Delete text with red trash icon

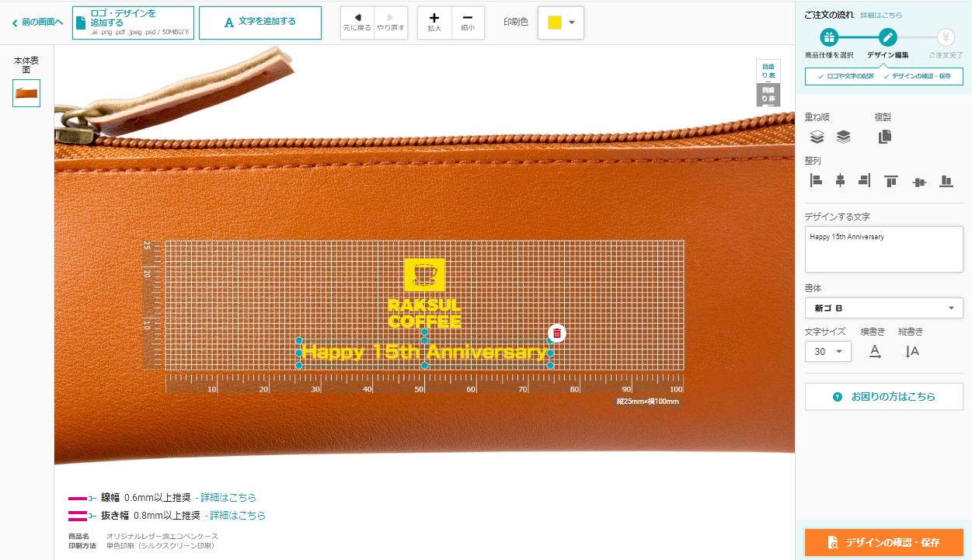(557, 333)
